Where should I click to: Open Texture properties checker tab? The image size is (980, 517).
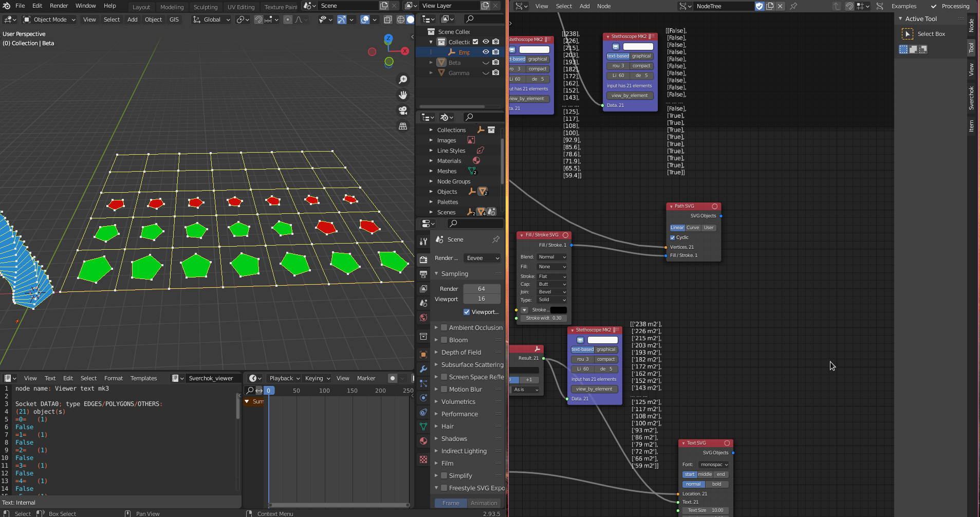423,459
